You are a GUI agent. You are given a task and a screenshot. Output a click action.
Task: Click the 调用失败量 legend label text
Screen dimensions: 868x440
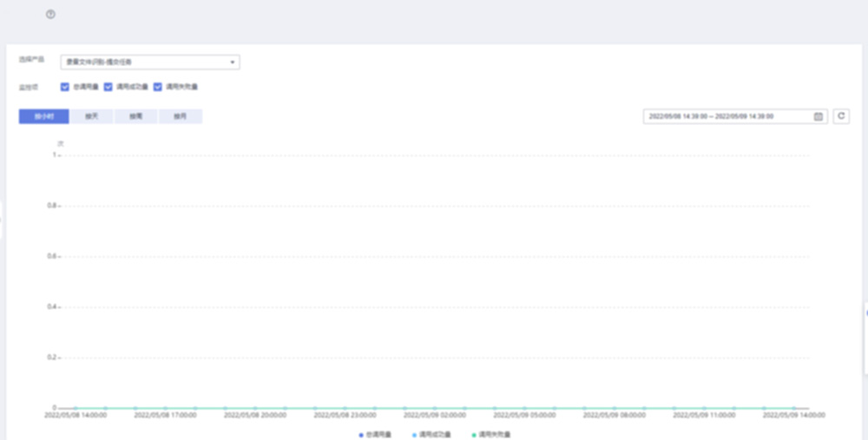(495, 435)
